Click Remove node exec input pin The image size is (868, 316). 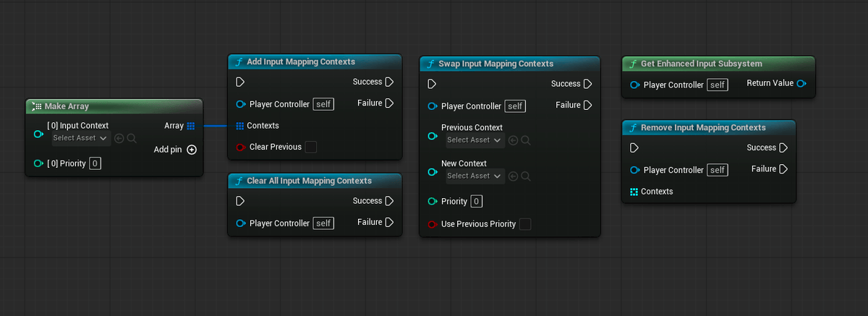634,148
